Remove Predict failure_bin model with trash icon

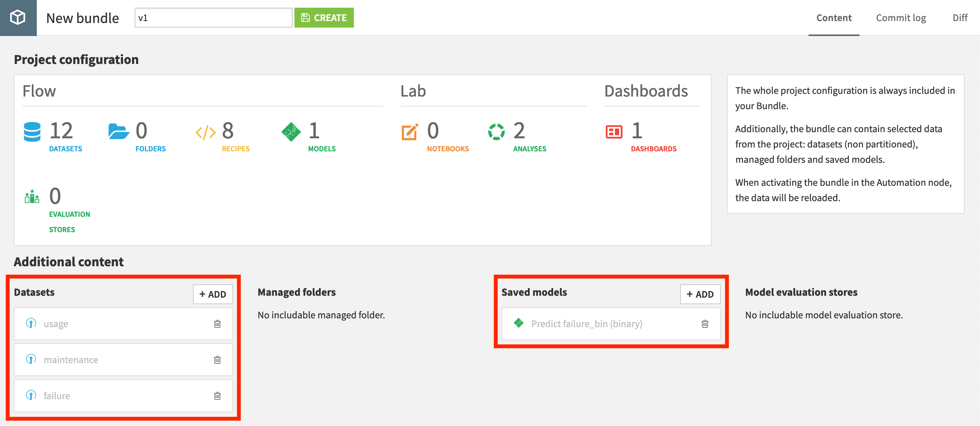tap(705, 324)
